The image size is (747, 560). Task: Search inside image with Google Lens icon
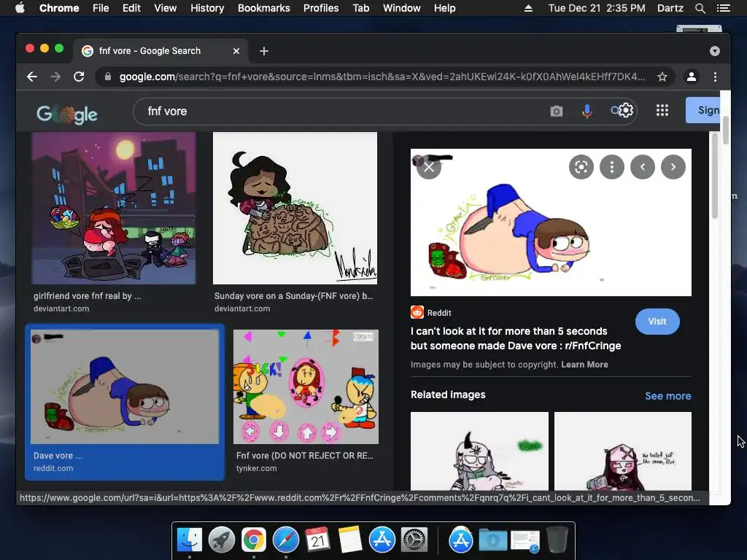(581, 167)
